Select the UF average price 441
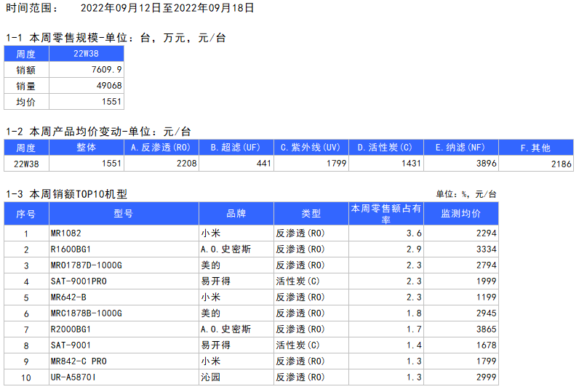 (264, 163)
